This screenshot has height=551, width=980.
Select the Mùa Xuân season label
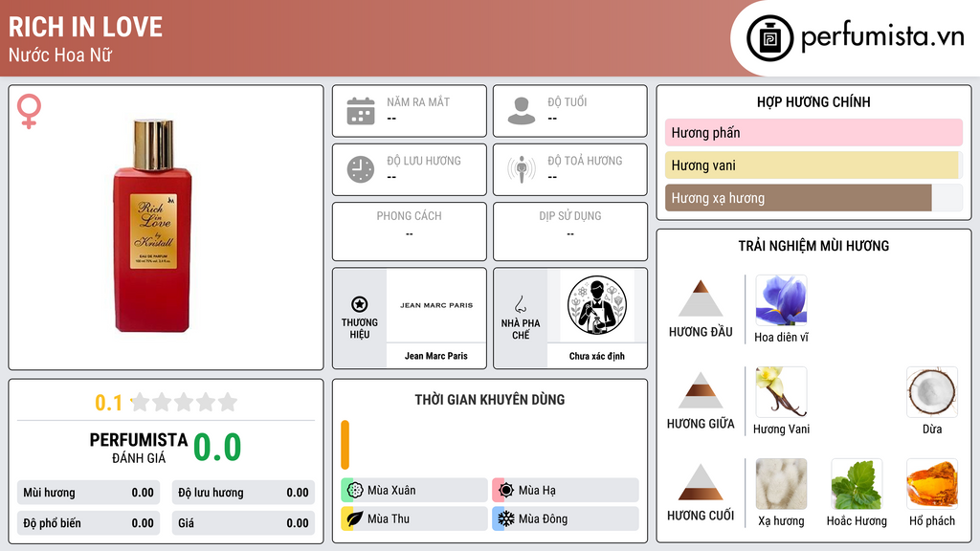point(391,490)
